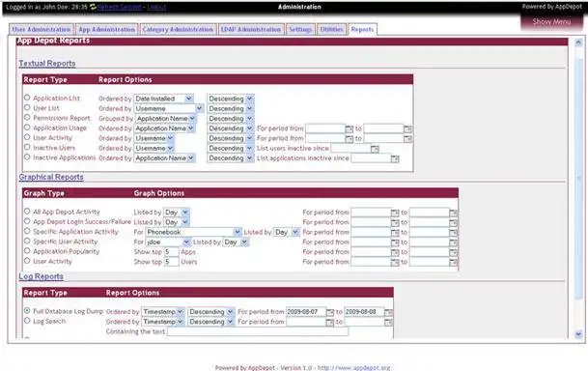This screenshot has height=371, width=588.
Task: Click the 2009-08-07 start date field
Action: click(306, 312)
